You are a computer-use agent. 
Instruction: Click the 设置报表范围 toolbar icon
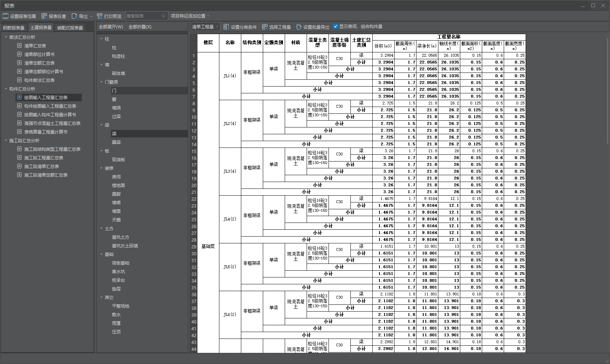[x=6, y=16]
